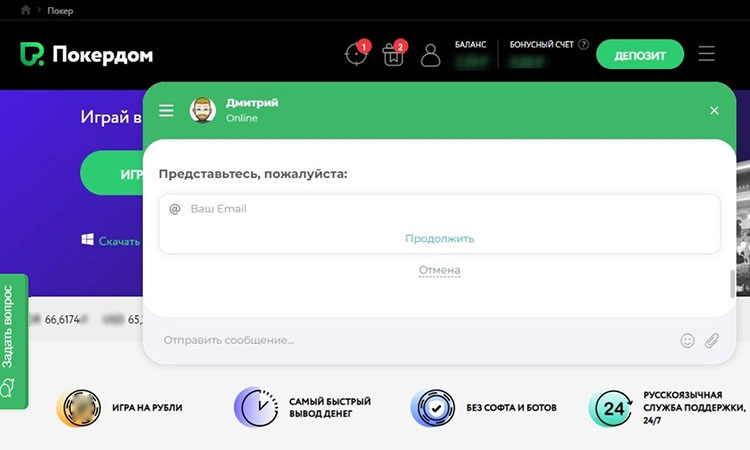This screenshot has height=450, width=750.
Task: Click the 66,6174 exchange rate value
Action: point(62,319)
